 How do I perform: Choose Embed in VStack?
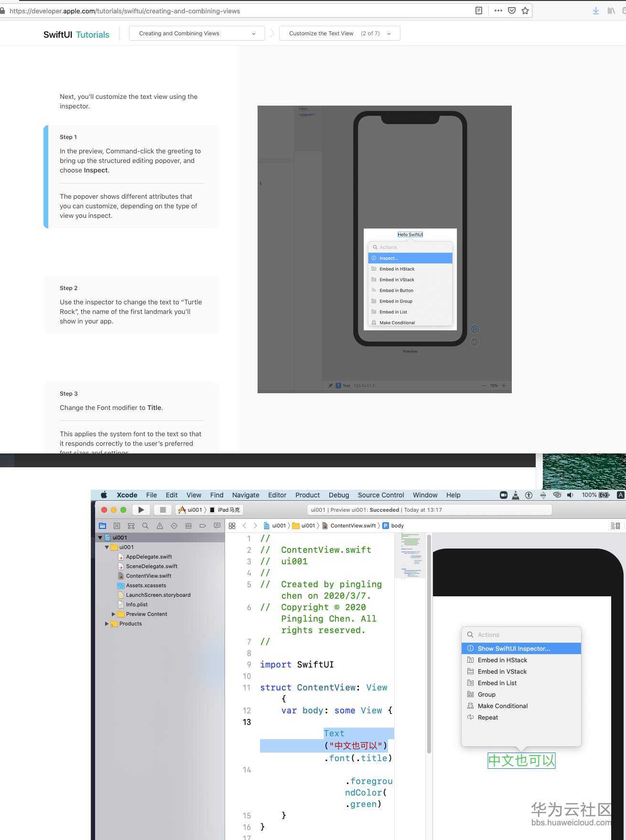coord(521,671)
